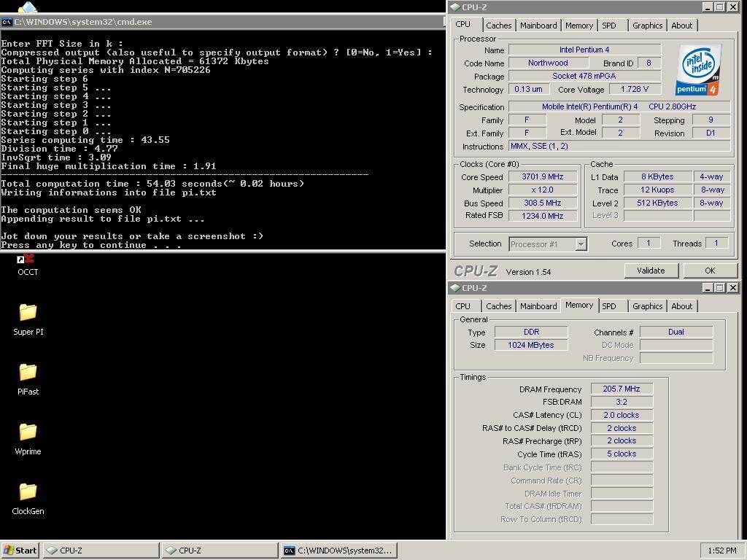This screenshot has height=560, width=747.
Task: Click the Intel Pentium 4 logo badge
Action: 698,69
